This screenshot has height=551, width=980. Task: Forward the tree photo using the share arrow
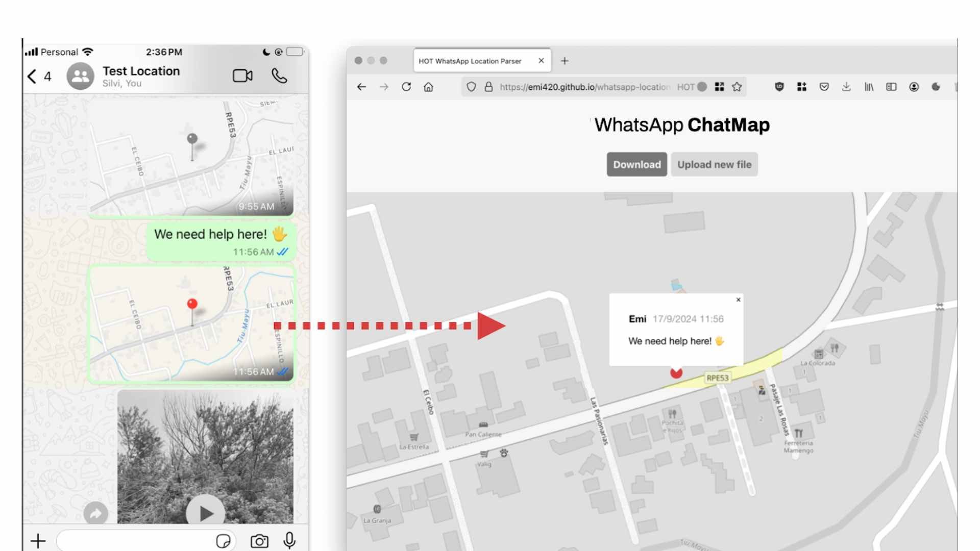tap(95, 512)
